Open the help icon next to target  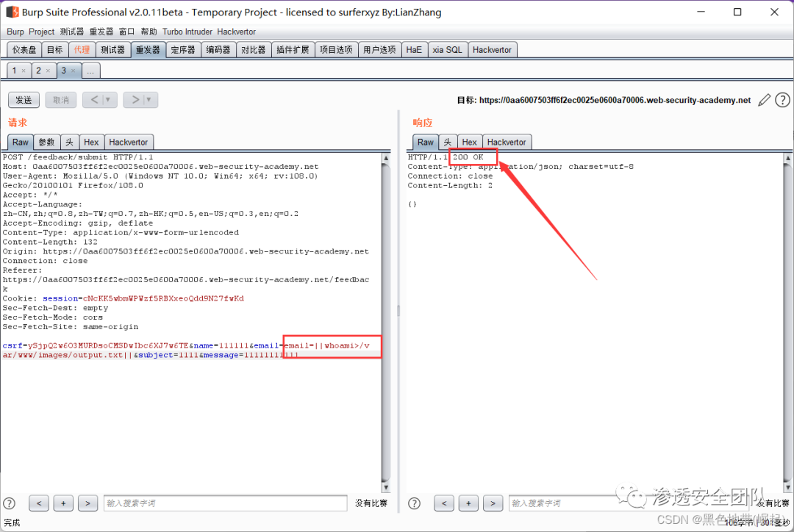[x=782, y=100]
